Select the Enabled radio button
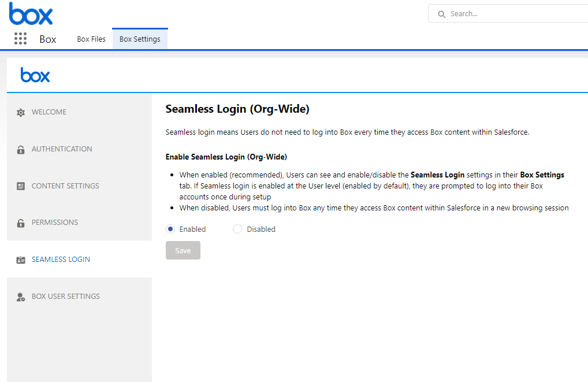588x385 pixels. [x=170, y=229]
